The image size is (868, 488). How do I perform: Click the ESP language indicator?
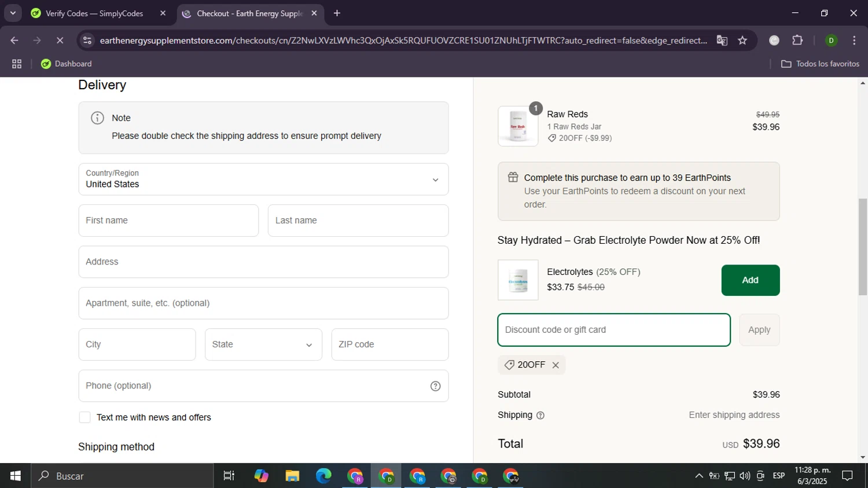(x=779, y=476)
